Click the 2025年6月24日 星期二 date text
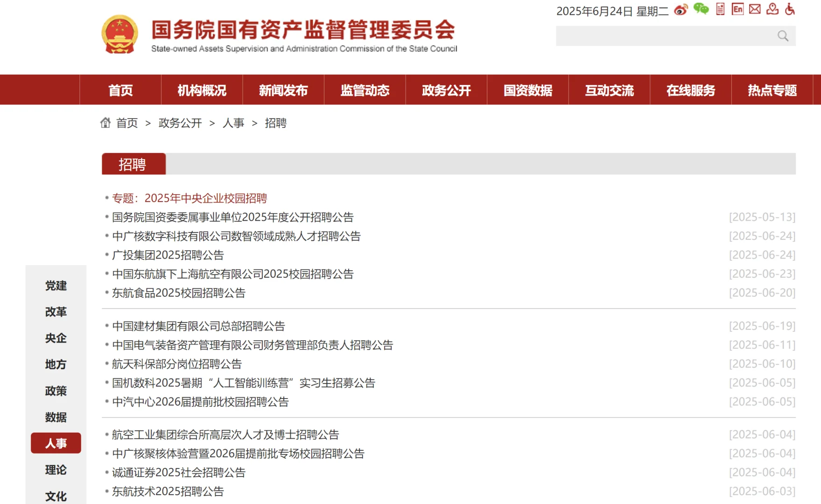This screenshot has height=504, width=821. [x=612, y=11]
